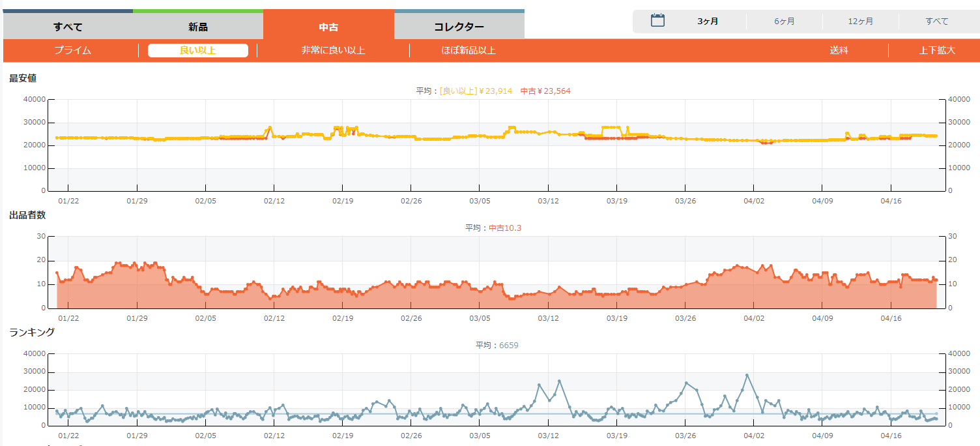Click the calendar icon beside period options
This screenshot has width=980, height=446.
[657, 21]
